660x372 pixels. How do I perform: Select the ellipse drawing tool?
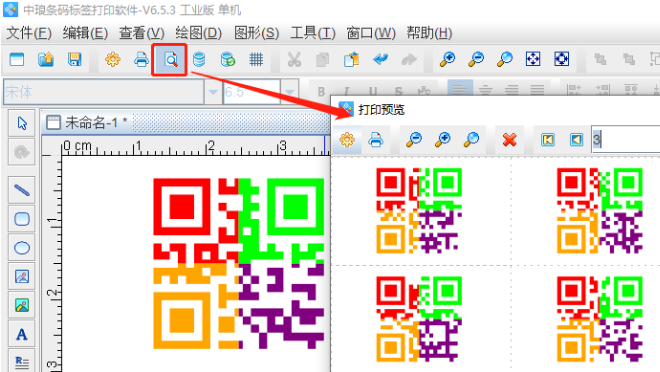pos(21,248)
